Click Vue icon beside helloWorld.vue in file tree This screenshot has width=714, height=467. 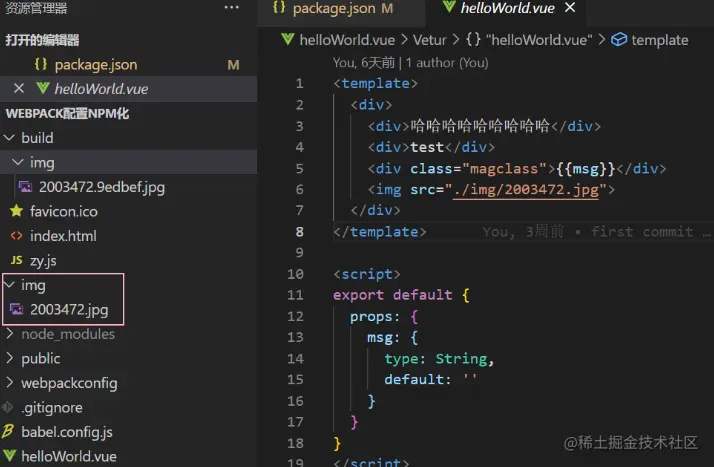pos(10,456)
